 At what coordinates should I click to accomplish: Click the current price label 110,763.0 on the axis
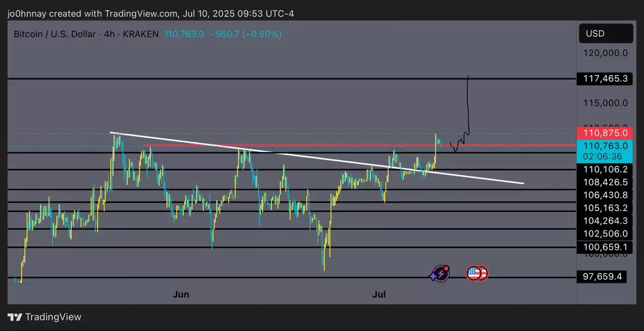point(605,145)
